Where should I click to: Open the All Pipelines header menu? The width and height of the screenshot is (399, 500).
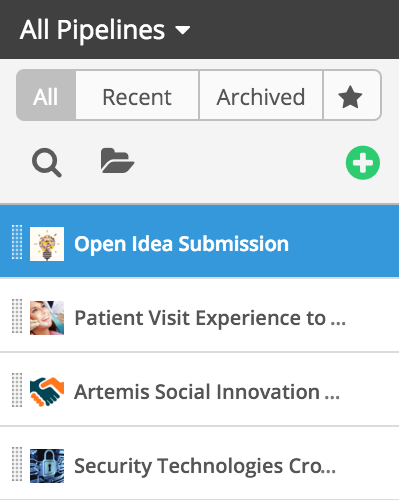click(105, 30)
